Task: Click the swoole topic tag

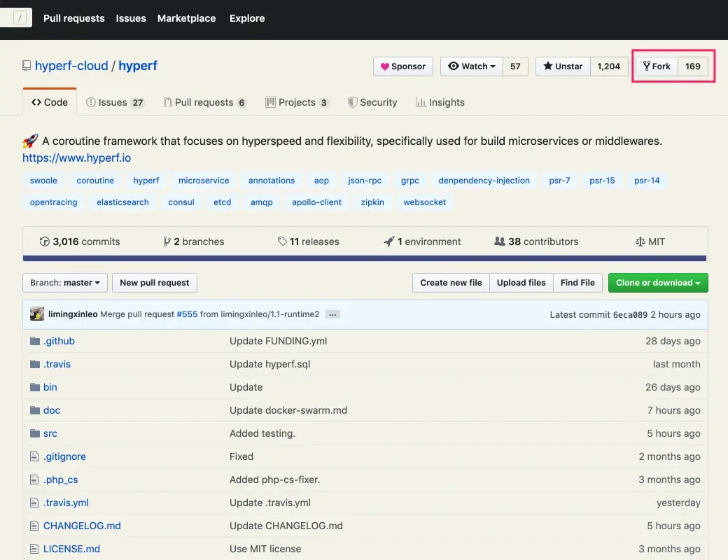Action: pyautogui.click(x=43, y=180)
